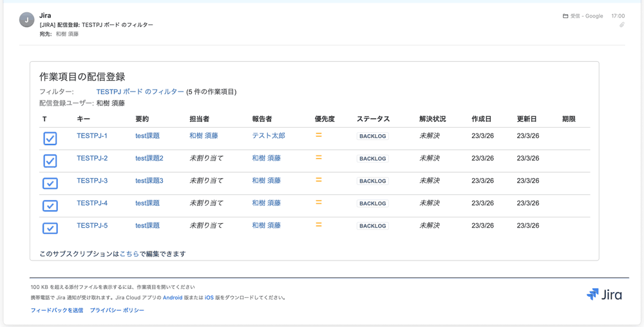
Task: Click 未割り当て assignee in the TESTPJ-2 row
Action: (x=206, y=159)
